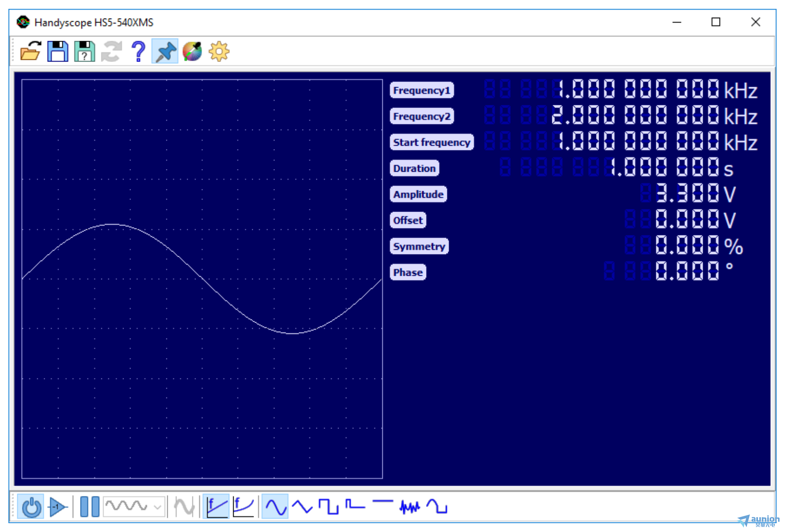Toggle the invert output amplifier icon
Viewport: 785px width, 532px height.
(58, 507)
